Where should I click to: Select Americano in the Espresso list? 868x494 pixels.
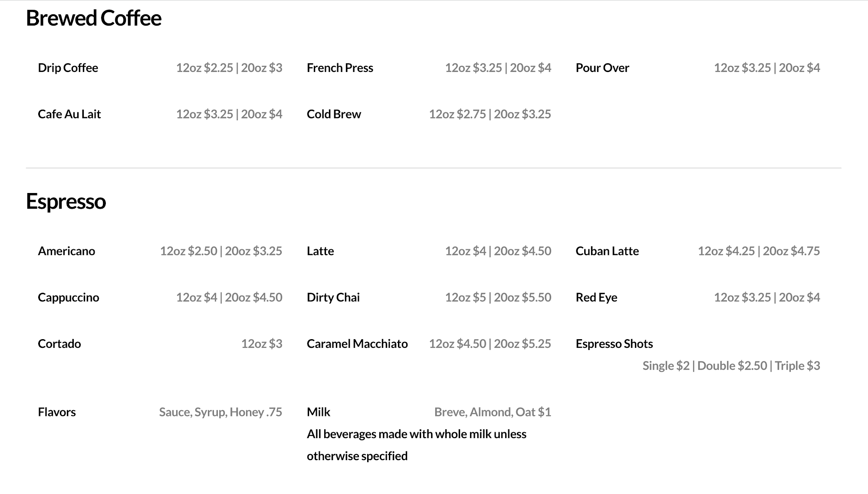click(66, 251)
